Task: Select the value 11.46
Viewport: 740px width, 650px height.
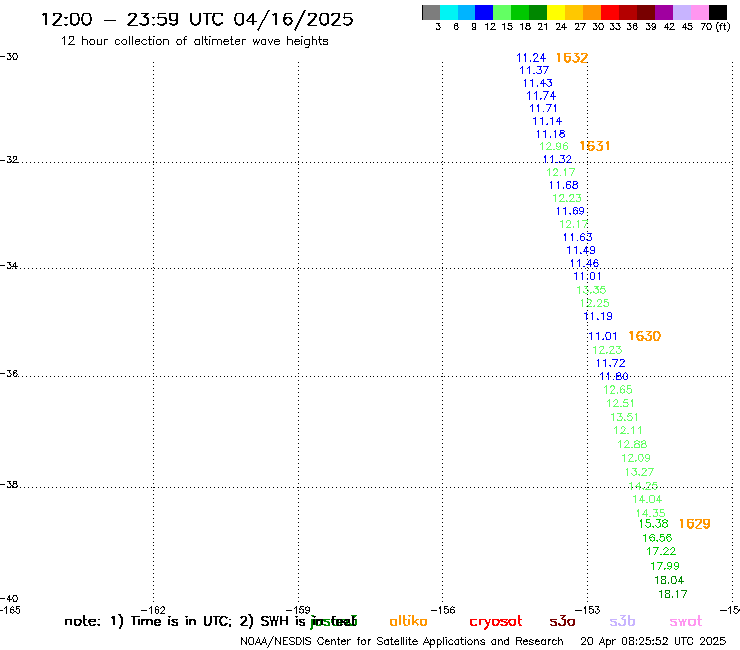Action: [584, 263]
